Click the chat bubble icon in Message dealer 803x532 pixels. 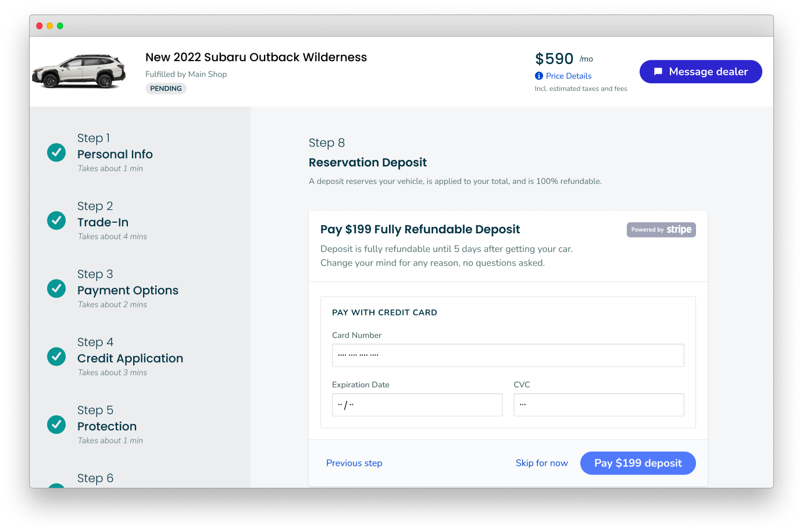tap(658, 72)
